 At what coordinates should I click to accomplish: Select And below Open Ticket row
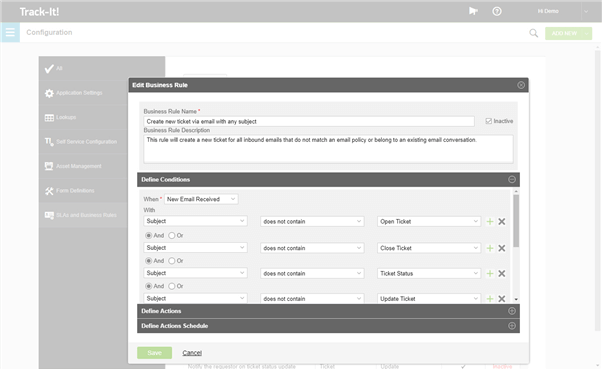coord(149,235)
